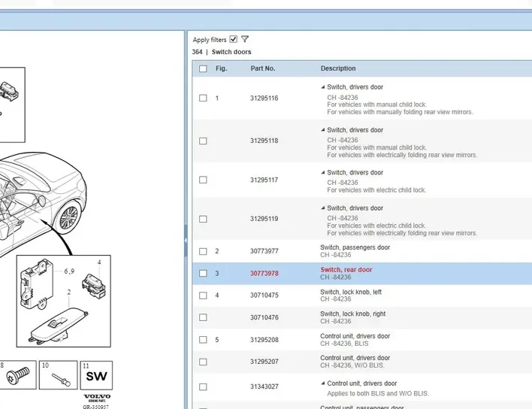The image size is (532, 409).
Task: Sort by the Description column header
Action: (338, 68)
